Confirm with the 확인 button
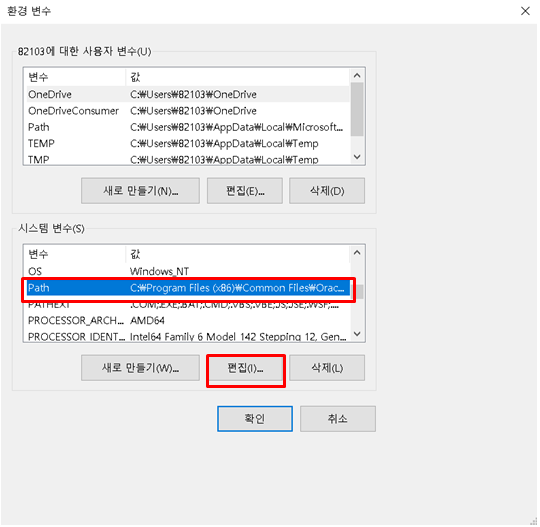Image resolution: width=540 pixels, height=527 pixels. (255, 418)
